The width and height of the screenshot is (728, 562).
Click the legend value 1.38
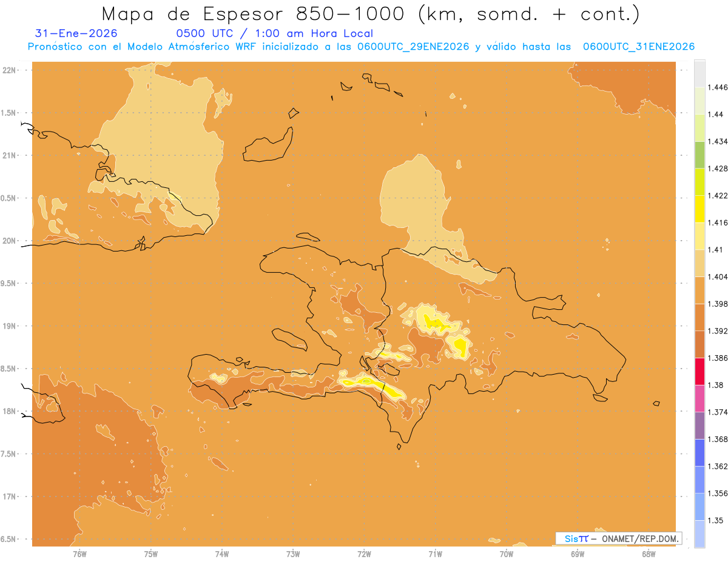[715, 385]
